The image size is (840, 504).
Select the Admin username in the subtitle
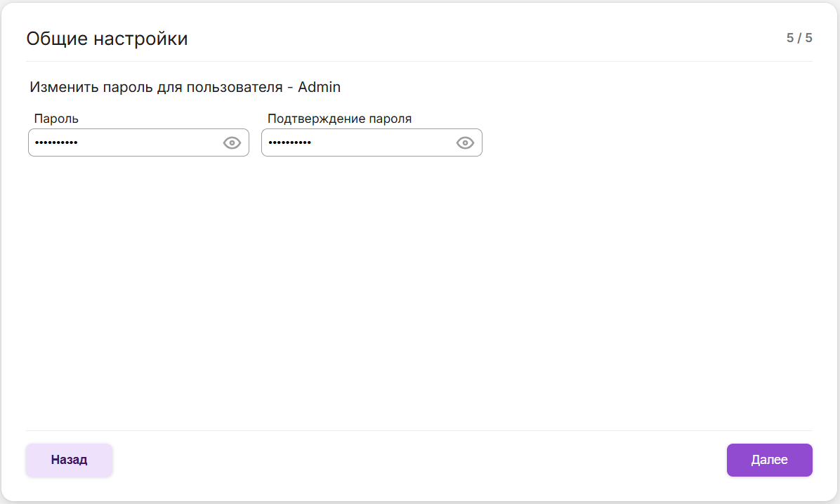pos(319,87)
